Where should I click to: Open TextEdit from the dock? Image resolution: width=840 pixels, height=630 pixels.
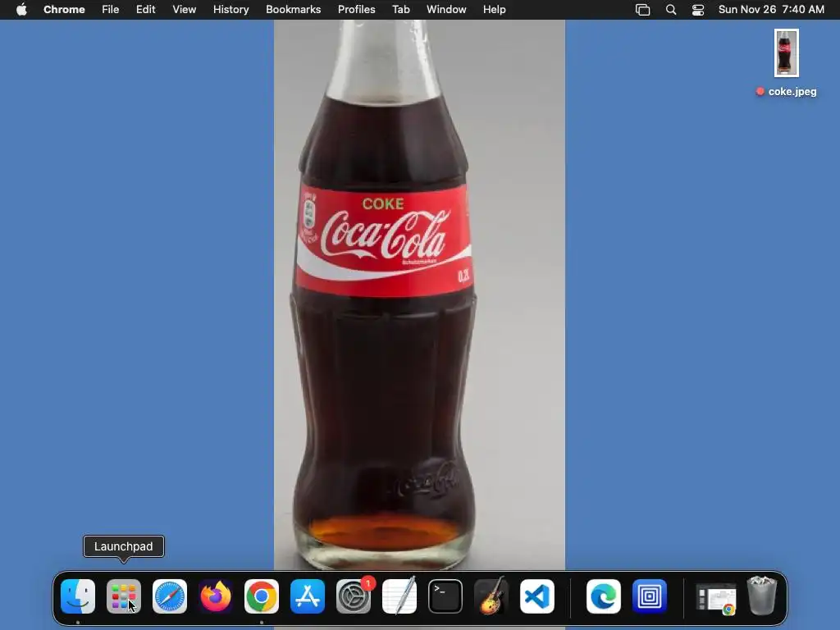pyautogui.click(x=399, y=596)
